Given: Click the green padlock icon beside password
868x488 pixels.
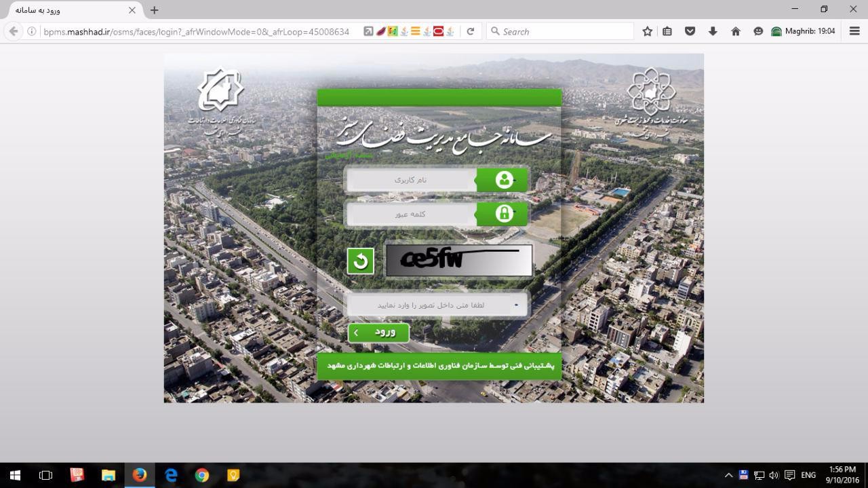Looking at the screenshot, I should [x=503, y=214].
